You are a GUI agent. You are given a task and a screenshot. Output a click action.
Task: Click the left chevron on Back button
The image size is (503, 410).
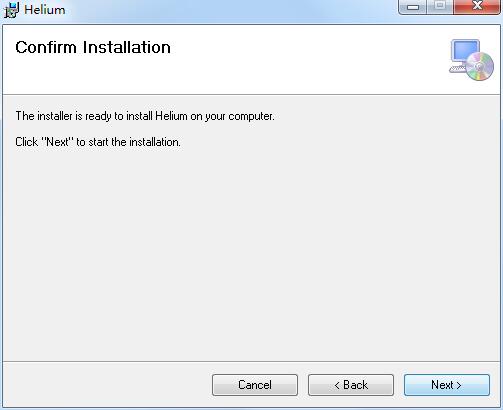point(337,386)
